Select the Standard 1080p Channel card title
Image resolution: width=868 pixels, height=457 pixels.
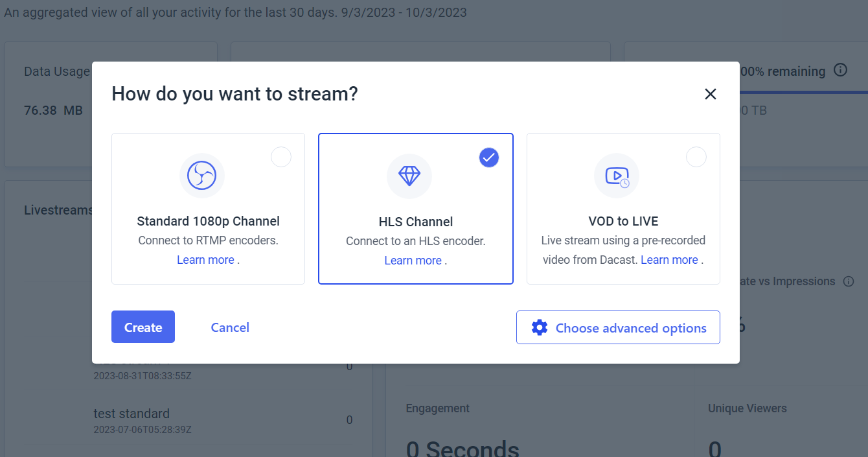pyautogui.click(x=209, y=221)
